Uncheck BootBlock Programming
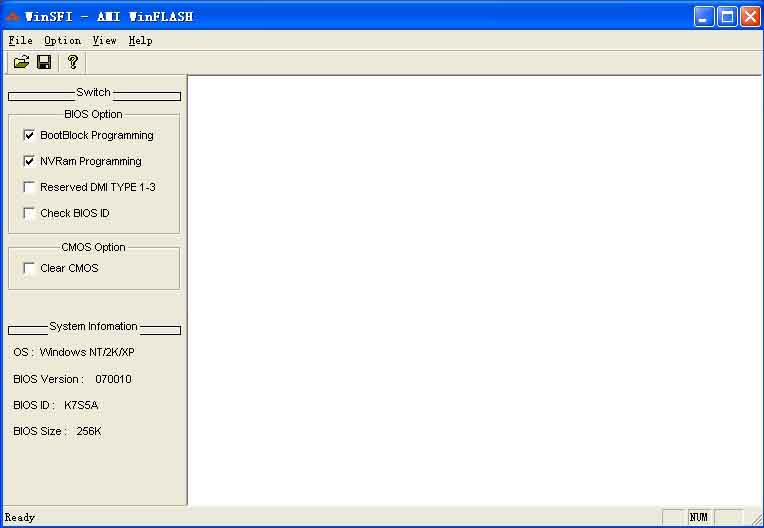The image size is (764, 528). (29, 135)
